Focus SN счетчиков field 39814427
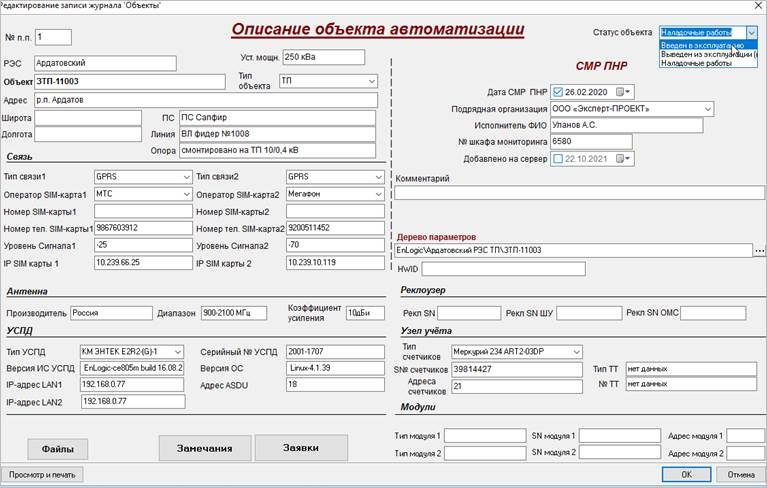This screenshot has width=767, height=488. tap(517, 369)
